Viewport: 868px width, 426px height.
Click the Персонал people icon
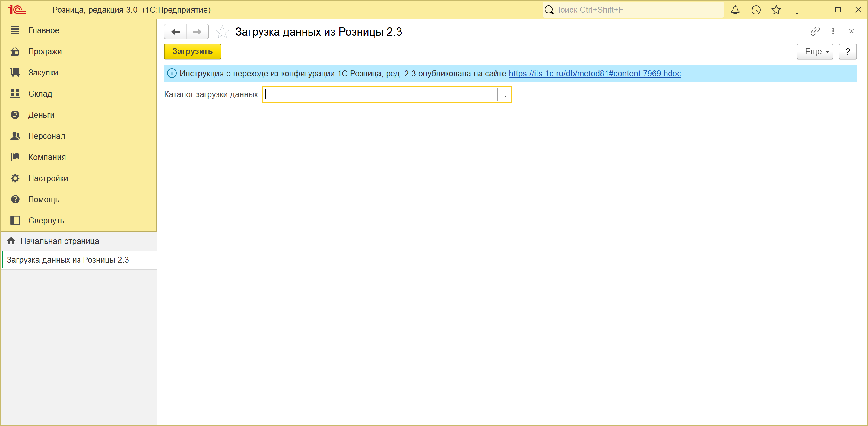pyautogui.click(x=15, y=136)
